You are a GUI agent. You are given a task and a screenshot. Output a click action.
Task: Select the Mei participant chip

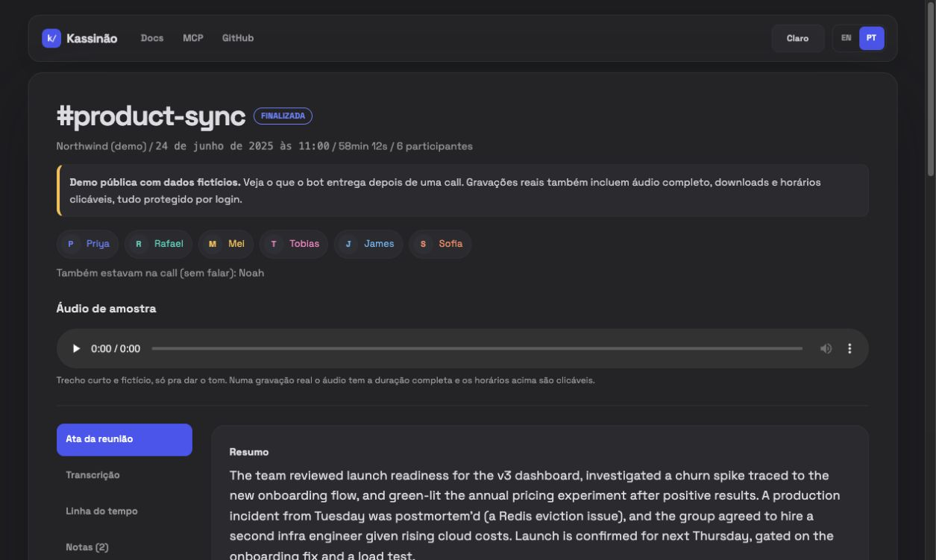[x=226, y=244]
